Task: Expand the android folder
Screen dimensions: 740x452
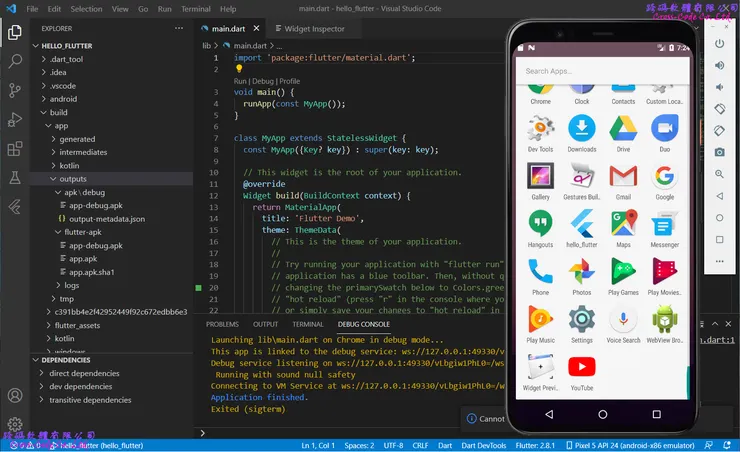Action: point(62,99)
